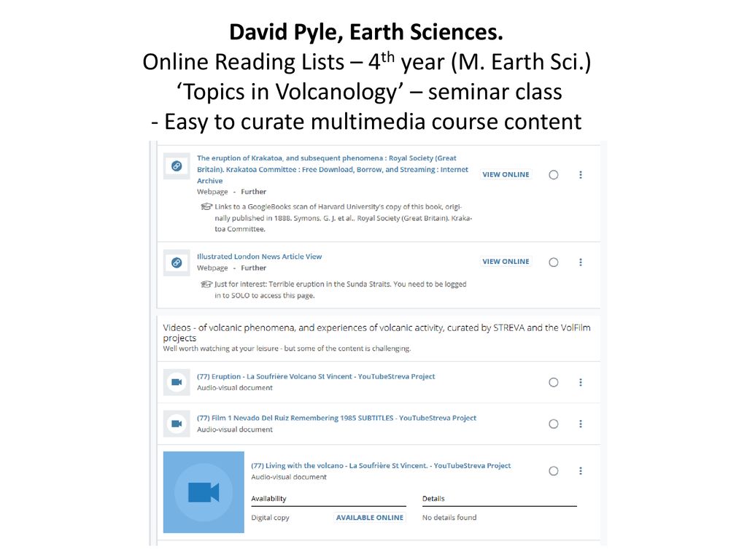The height and width of the screenshot is (560, 747).
Task: Click the link icon beside Krakatoa eruption entry
Action: coord(177,166)
